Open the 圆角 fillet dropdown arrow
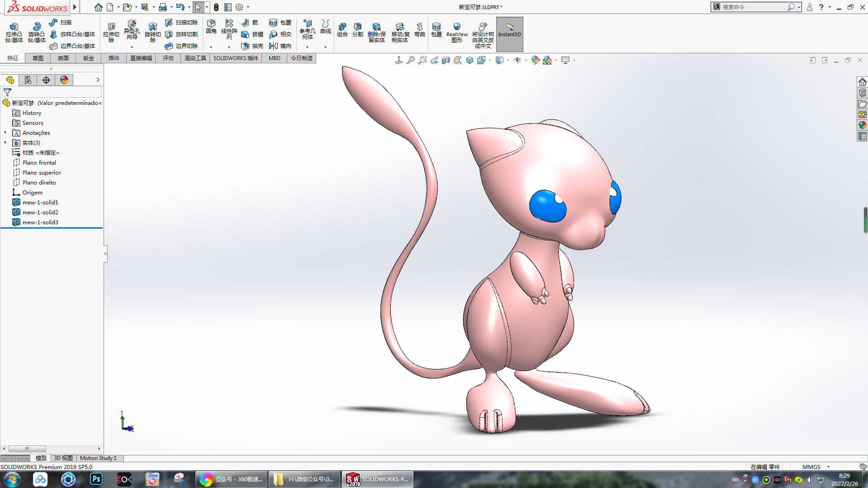868x488 pixels. pos(211,47)
